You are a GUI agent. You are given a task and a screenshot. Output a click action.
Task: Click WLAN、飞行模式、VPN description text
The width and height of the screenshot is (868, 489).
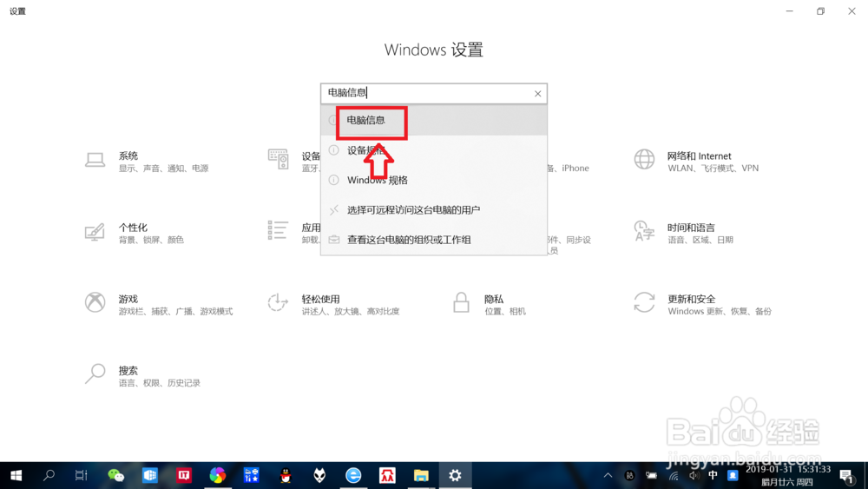713,169
